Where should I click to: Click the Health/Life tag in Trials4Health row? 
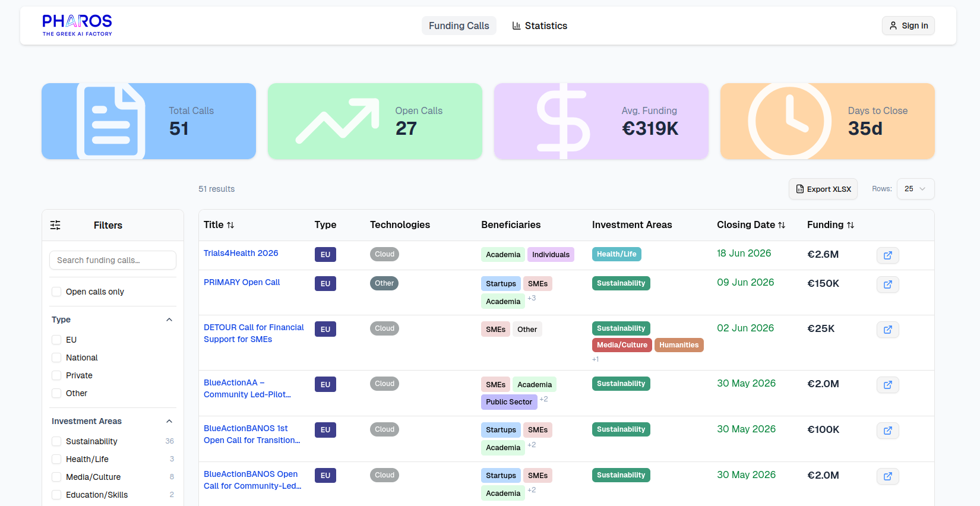[x=617, y=254]
